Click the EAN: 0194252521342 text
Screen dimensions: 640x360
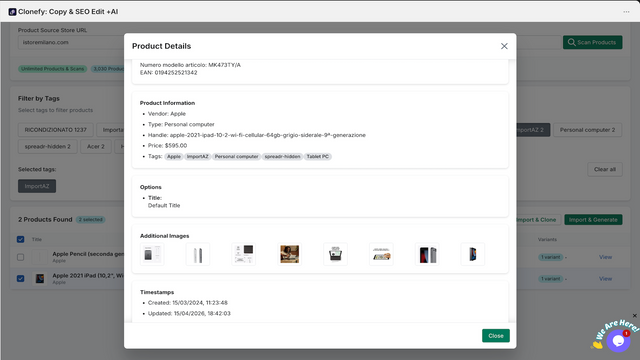click(169, 73)
